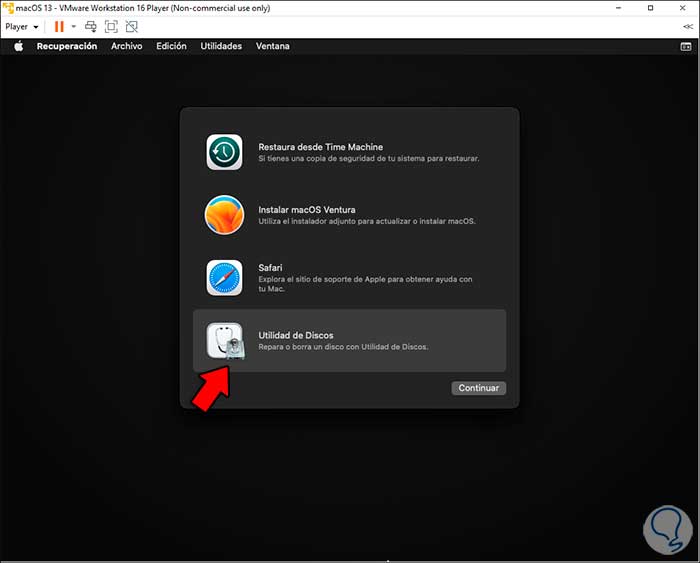Expand the power options arrow beside pause
This screenshot has width=700, height=563.
pos(74,27)
